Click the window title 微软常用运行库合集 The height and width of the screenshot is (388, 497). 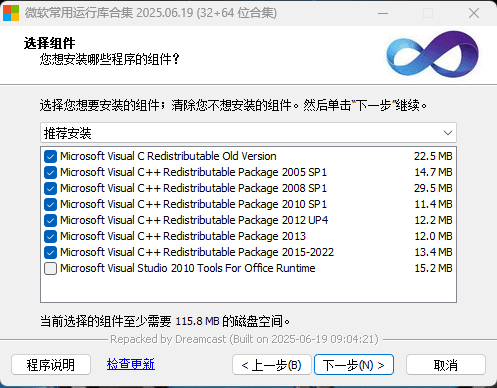click(151, 13)
